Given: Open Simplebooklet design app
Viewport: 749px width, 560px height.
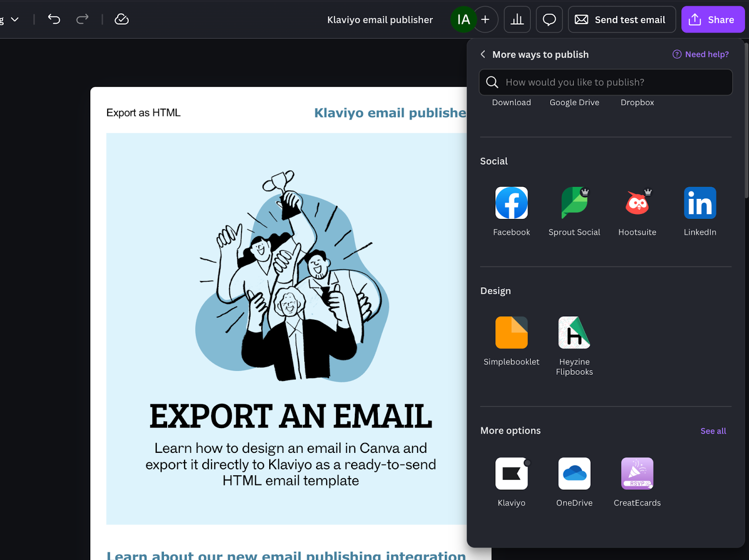Looking at the screenshot, I should (511, 333).
